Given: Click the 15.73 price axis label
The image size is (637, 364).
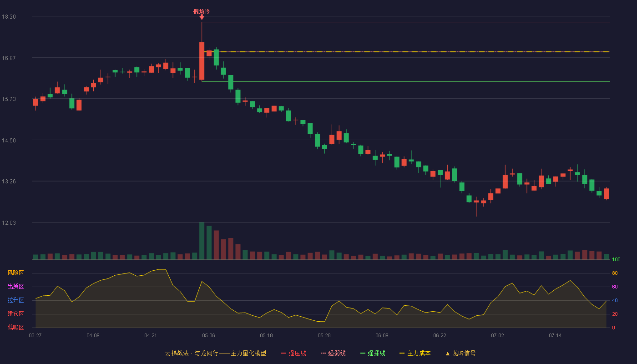Looking at the screenshot, I should [x=9, y=99].
